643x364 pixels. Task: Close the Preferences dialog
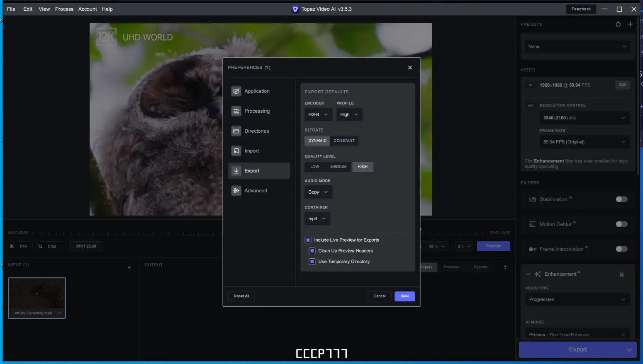[410, 68]
